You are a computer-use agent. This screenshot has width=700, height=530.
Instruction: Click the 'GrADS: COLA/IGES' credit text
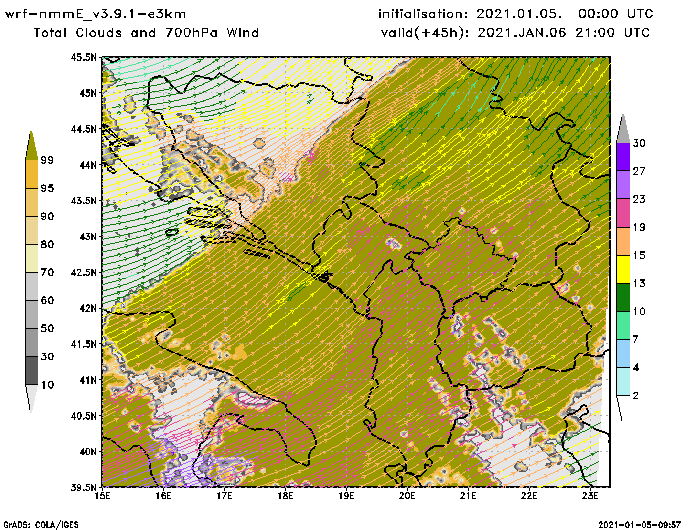[x=41, y=525]
